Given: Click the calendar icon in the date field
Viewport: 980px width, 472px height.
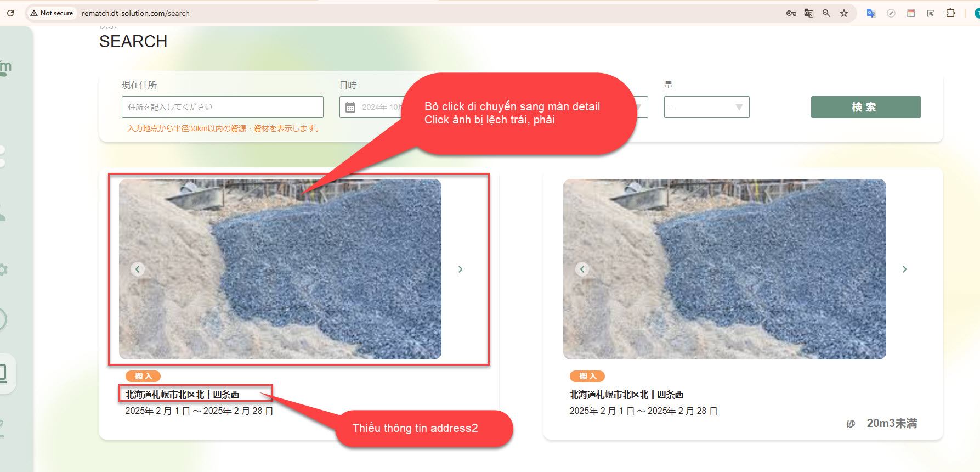Looking at the screenshot, I should click(x=350, y=107).
